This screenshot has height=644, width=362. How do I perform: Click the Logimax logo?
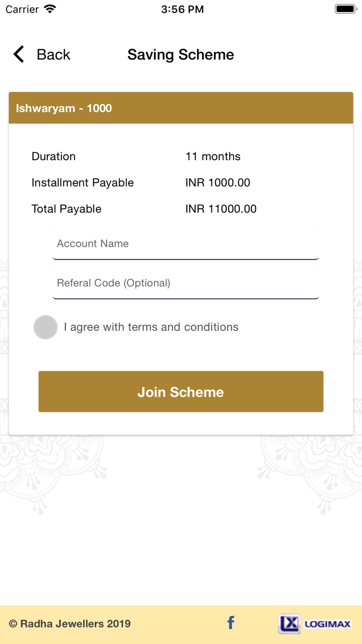click(x=315, y=624)
